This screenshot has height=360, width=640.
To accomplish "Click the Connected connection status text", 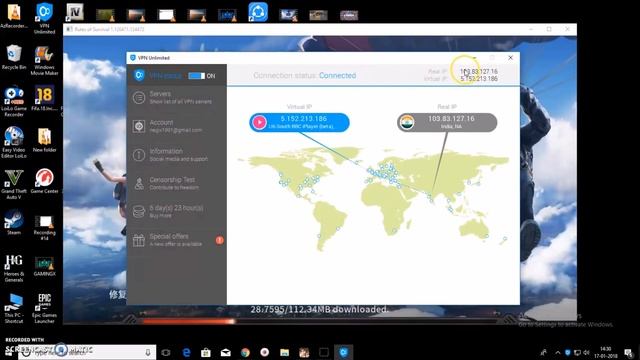I will click(x=338, y=76).
